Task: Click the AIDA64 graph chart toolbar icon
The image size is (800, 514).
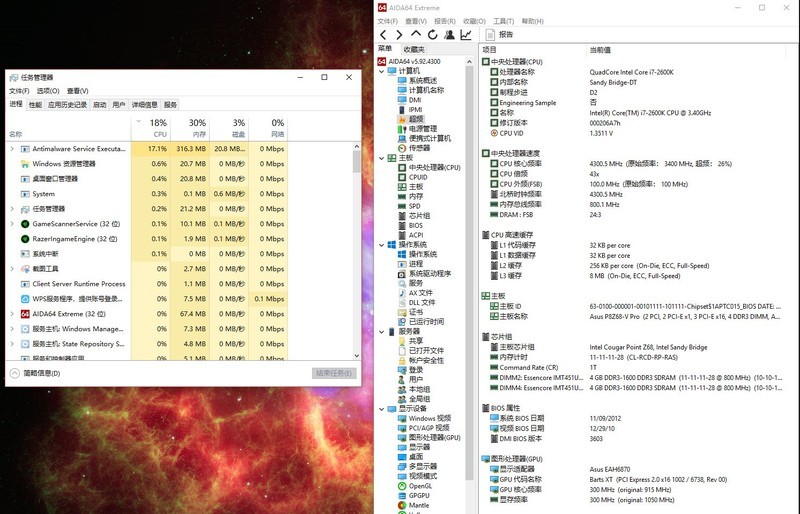Action: (x=466, y=35)
